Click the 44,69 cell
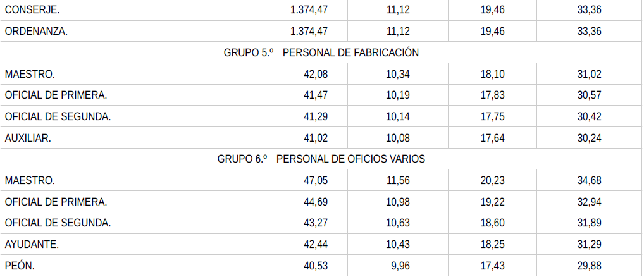 316,202
